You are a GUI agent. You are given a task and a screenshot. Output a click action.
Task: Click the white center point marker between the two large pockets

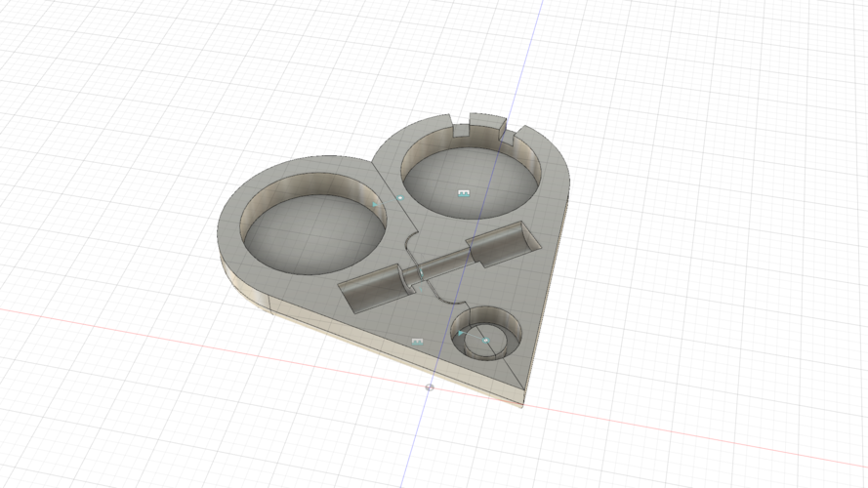point(400,197)
